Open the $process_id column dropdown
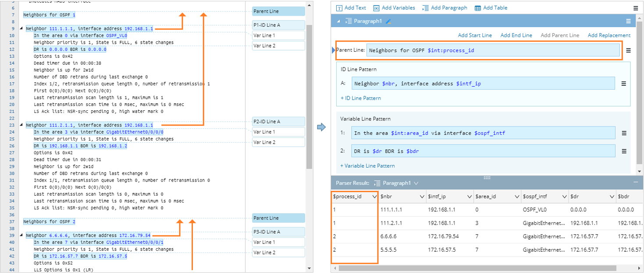The height and width of the screenshot is (274, 644). (374, 197)
